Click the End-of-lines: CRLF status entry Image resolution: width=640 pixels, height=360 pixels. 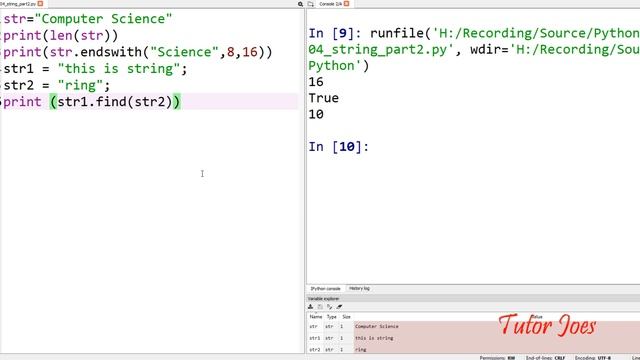545,358
